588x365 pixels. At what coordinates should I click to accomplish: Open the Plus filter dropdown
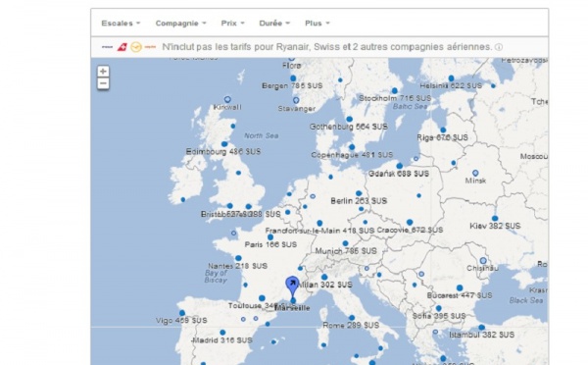pos(318,24)
